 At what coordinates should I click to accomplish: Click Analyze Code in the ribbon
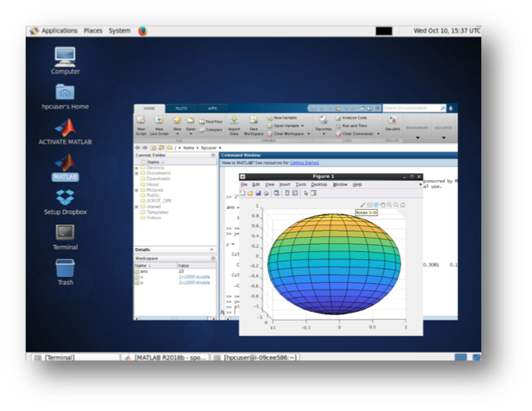point(351,118)
